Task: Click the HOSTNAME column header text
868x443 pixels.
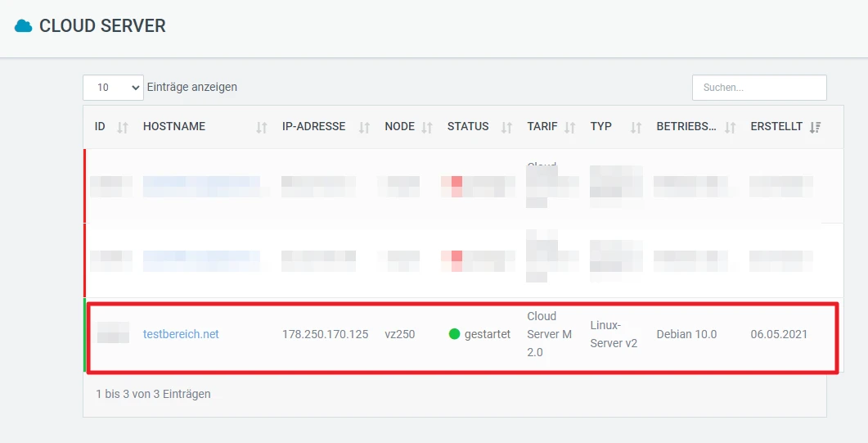Action: pyautogui.click(x=174, y=127)
